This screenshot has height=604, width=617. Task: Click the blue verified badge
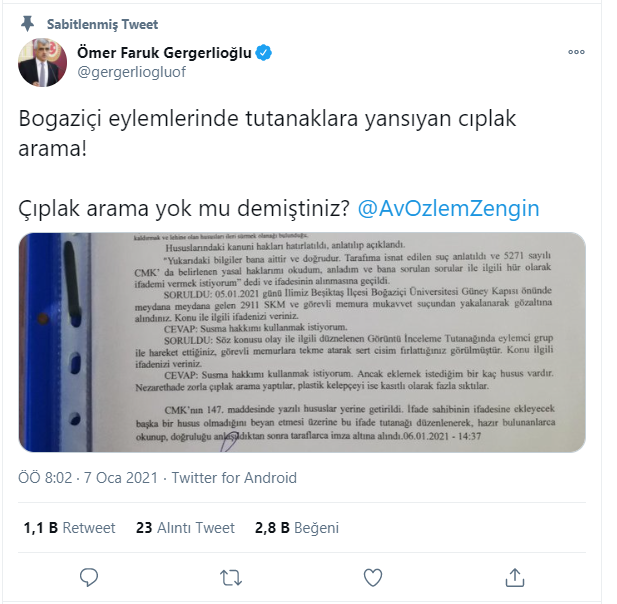coord(264,52)
